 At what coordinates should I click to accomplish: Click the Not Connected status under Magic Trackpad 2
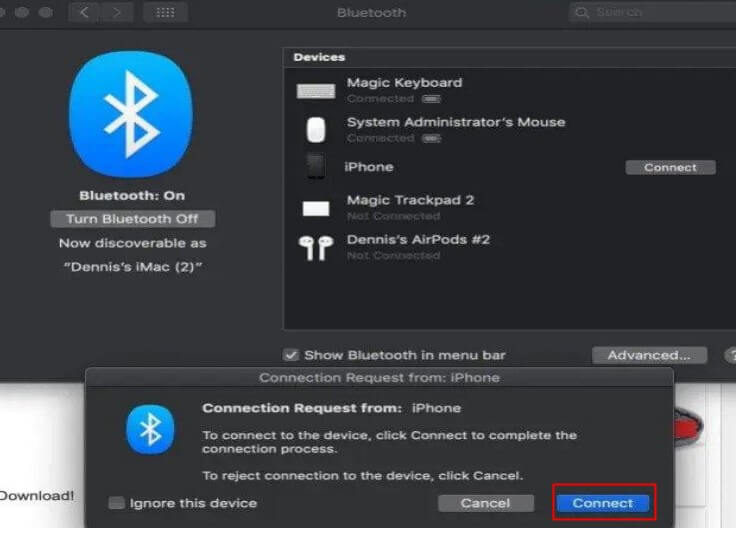393,216
